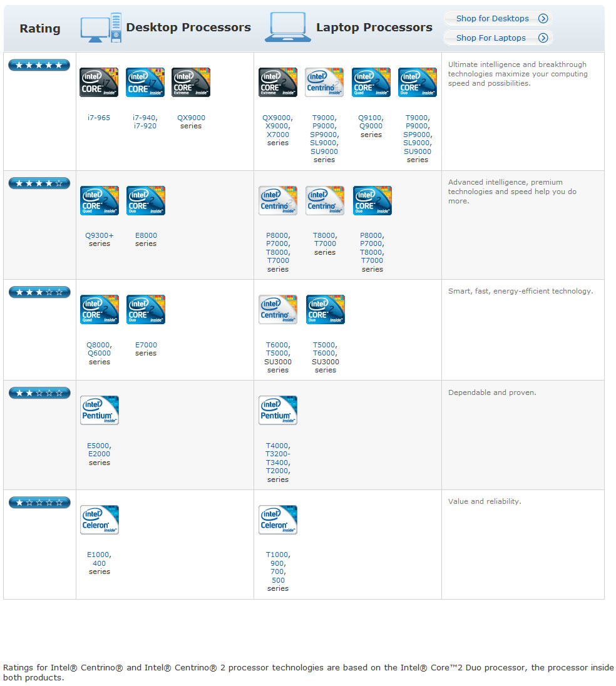Click the arrow icon on Shop for Desktops

[543, 18]
